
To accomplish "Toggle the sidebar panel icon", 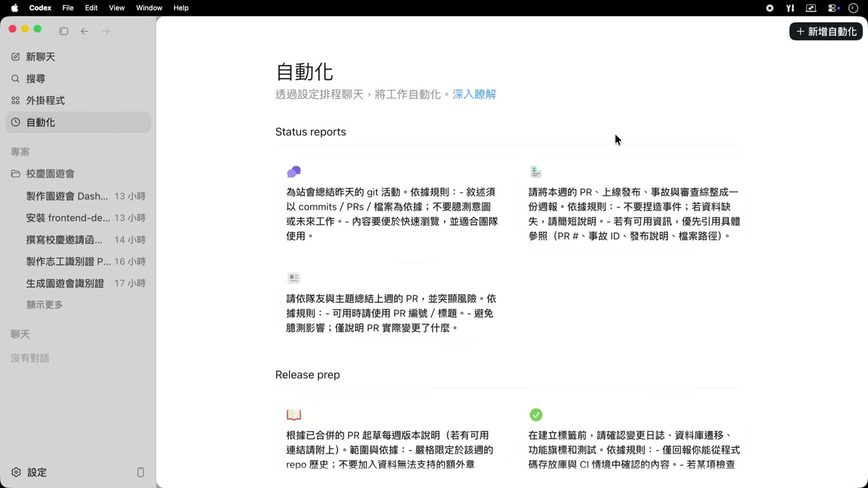I will coord(64,31).
